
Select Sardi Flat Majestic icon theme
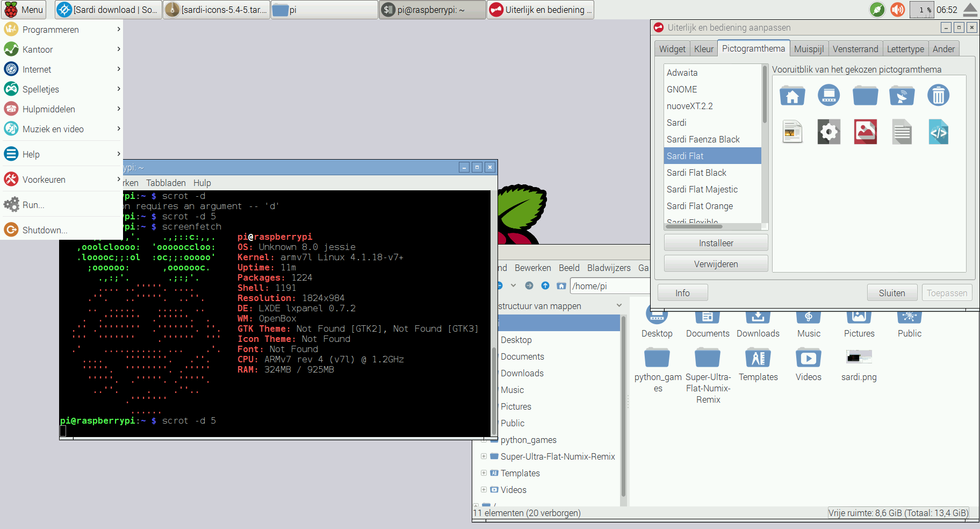713,189
